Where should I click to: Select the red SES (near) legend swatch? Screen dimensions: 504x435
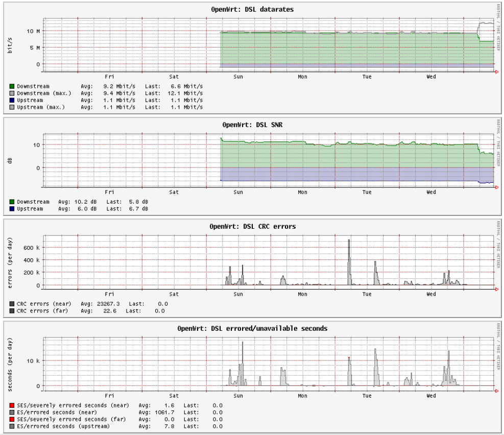click(12, 405)
